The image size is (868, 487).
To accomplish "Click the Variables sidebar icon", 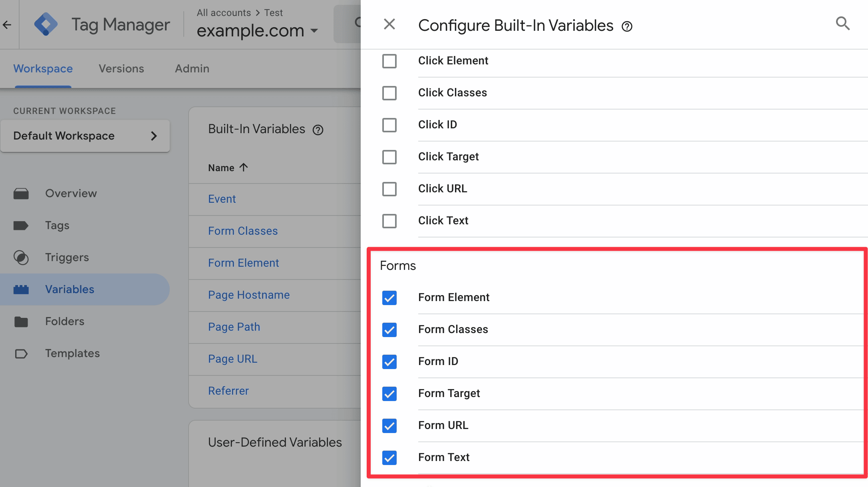I will 21,289.
